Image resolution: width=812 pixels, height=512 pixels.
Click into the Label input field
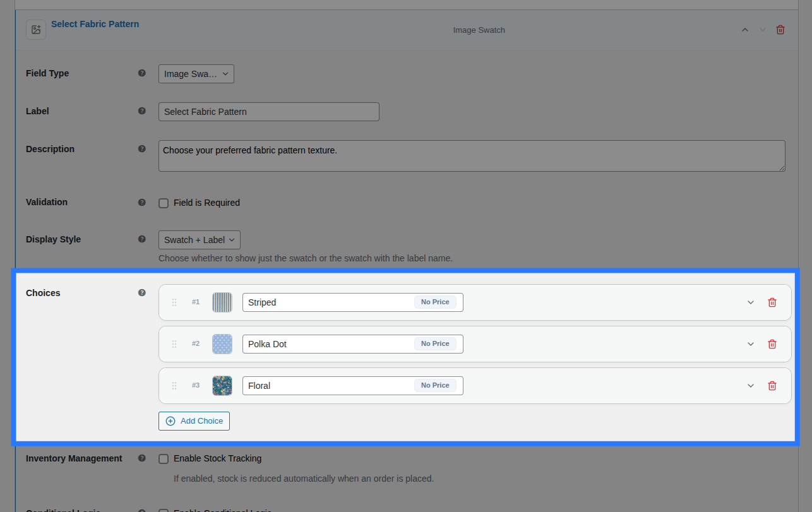click(269, 112)
